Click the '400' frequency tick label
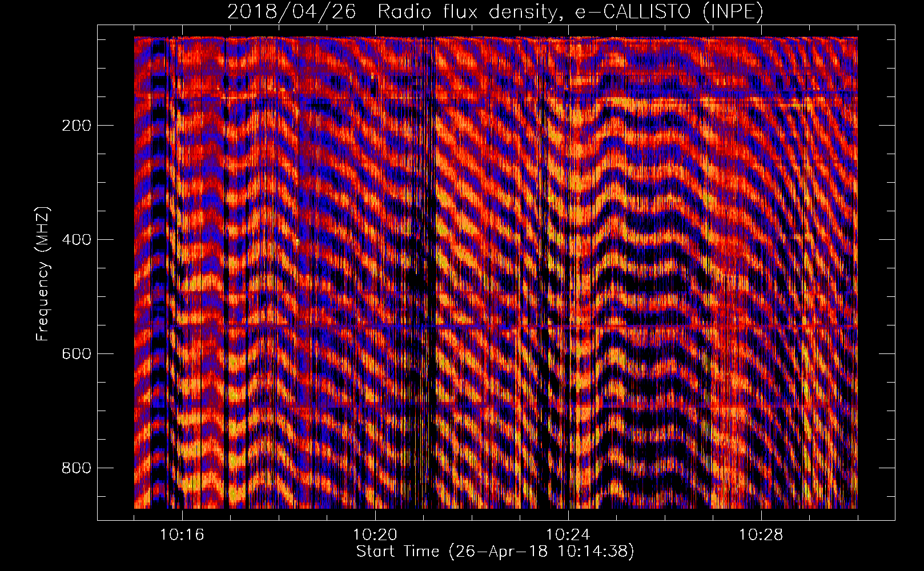This screenshot has height=571, width=924. pos(77,240)
